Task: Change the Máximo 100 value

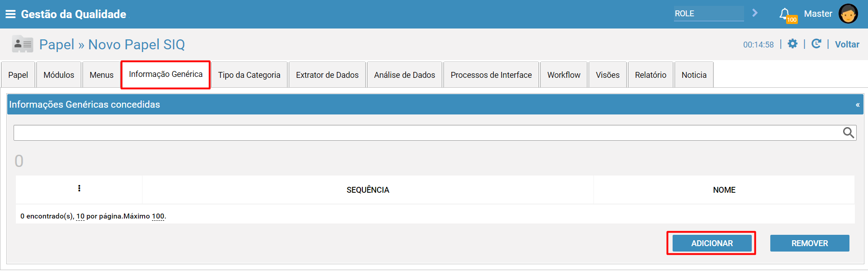Action: coord(158,216)
